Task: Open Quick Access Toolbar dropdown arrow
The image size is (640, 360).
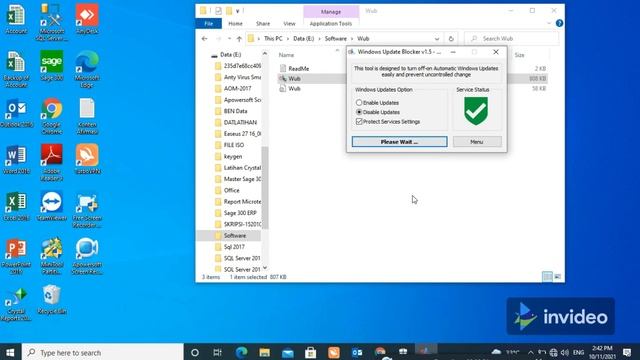Action: click(x=237, y=11)
